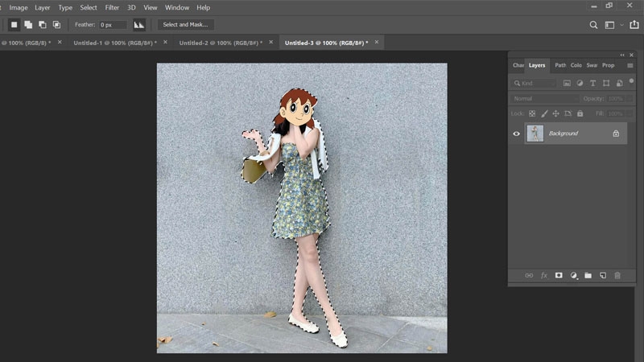Screen dimensions: 644x362
Task: Open the Layer menu
Action: coord(43,7)
